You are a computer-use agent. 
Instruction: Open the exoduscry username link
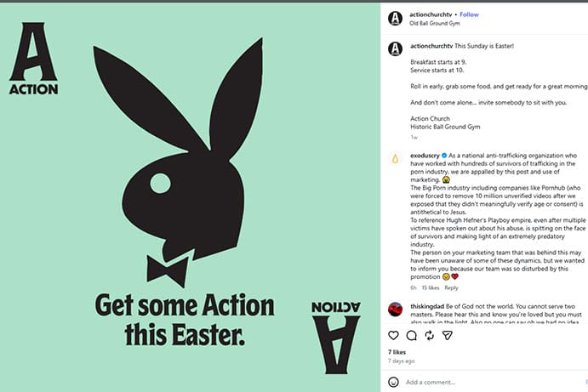point(425,156)
